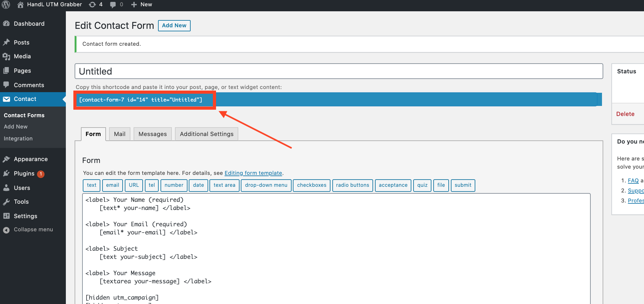Viewport: 644px width, 304px height.
Task: Open the Dashboard menu item
Action: point(29,24)
